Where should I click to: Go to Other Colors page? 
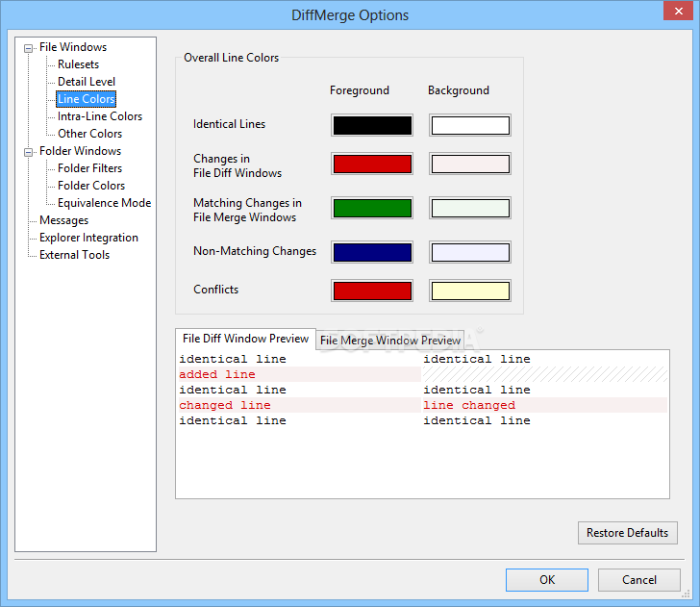click(x=89, y=134)
